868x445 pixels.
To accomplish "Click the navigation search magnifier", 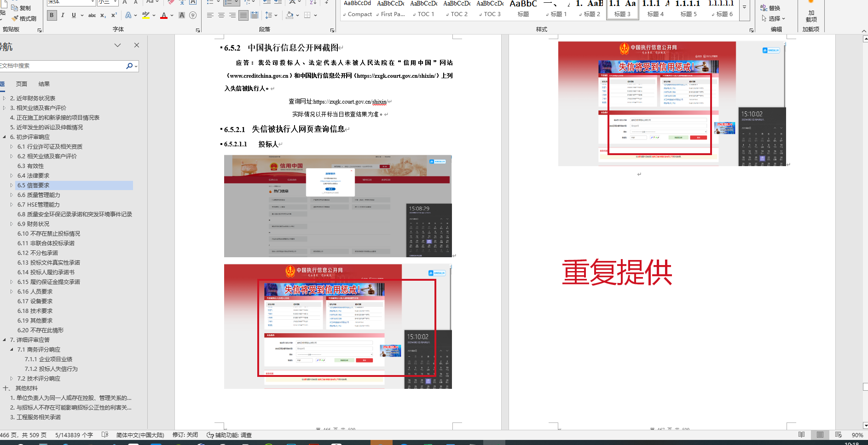I will (129, 66).
